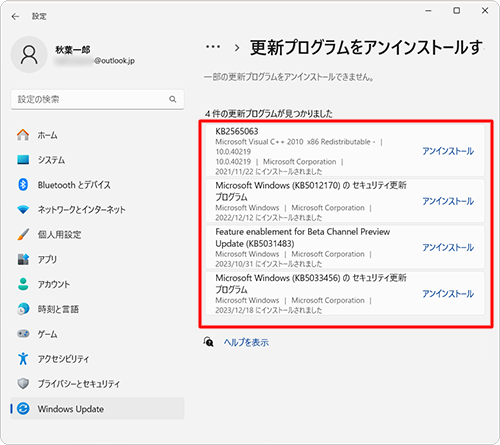Viewport: 500px width, 445px height.
Task: Click the 個人用設定 paintbrush icon
Action: coord(23,234)
